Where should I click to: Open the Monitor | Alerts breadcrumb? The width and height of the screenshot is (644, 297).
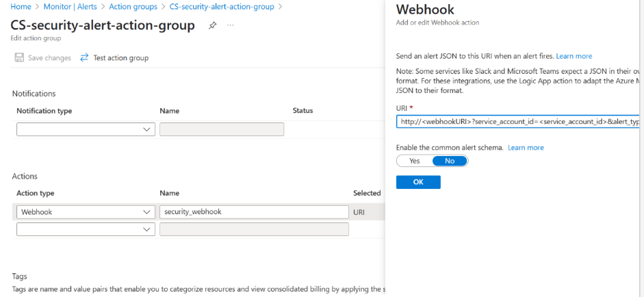(x=70, y=7)
